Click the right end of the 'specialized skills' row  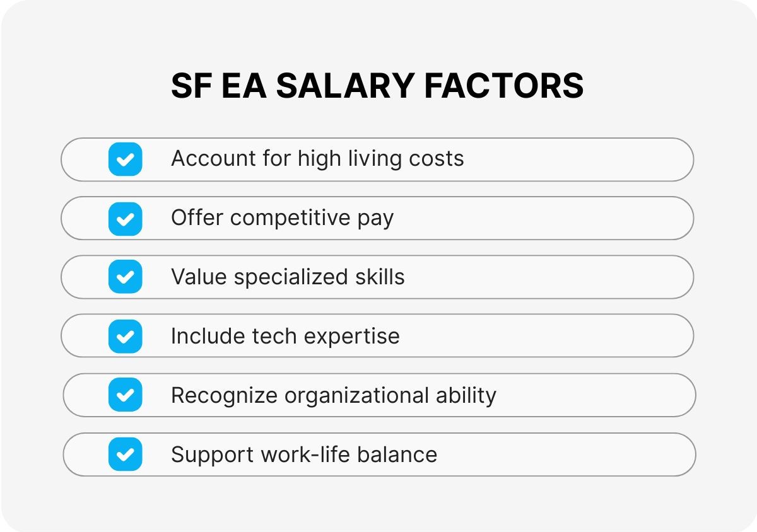tap(669, 277)
